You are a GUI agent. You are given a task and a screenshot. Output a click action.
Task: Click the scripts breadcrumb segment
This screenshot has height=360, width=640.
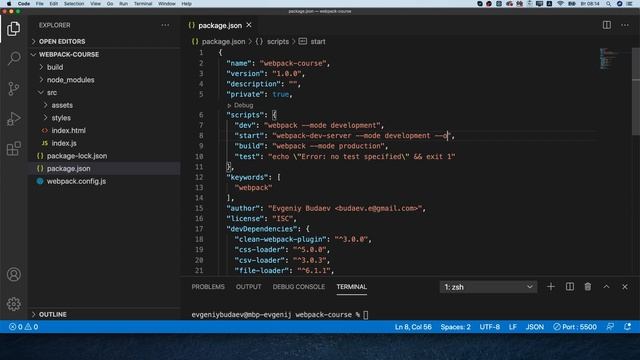tap(278, 42)
